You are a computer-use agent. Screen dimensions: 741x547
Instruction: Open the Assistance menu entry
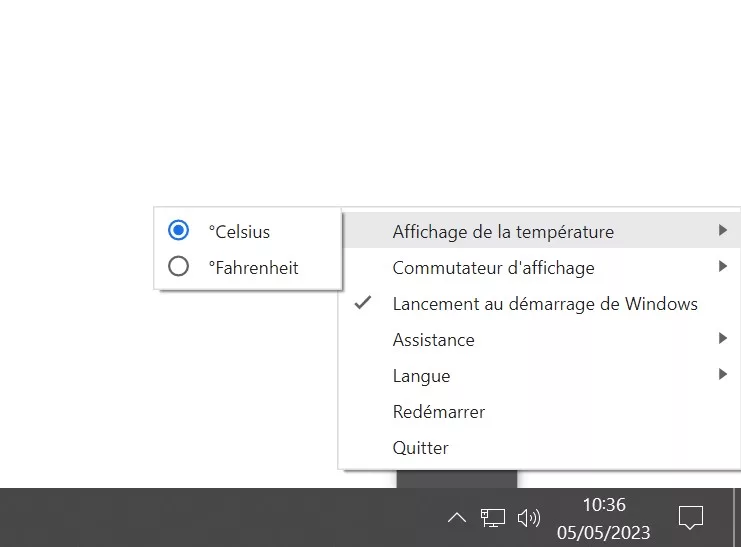pyautogui.click(x=433, y=339)
